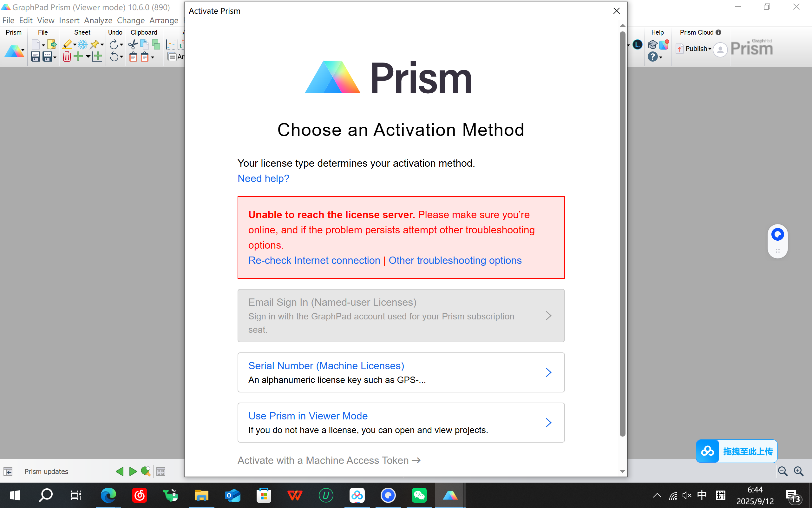Click the Activate Prism dialog vertical scrollbar
812x508 pixels.
622,234
